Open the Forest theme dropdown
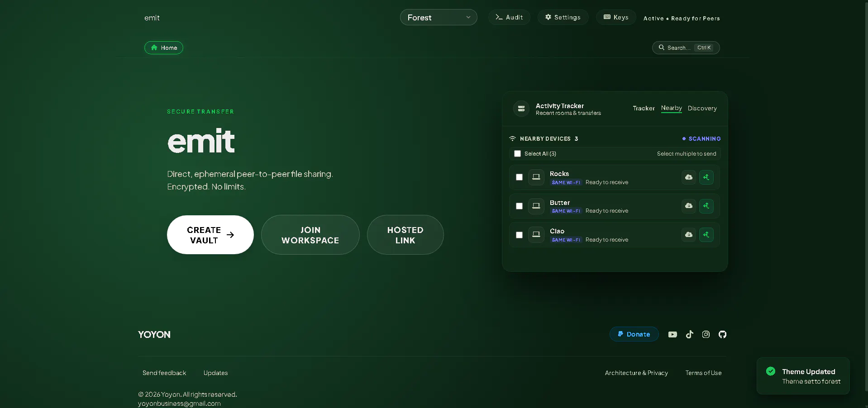The width and height of the screenshot is (868, 408). pos(438,17)
